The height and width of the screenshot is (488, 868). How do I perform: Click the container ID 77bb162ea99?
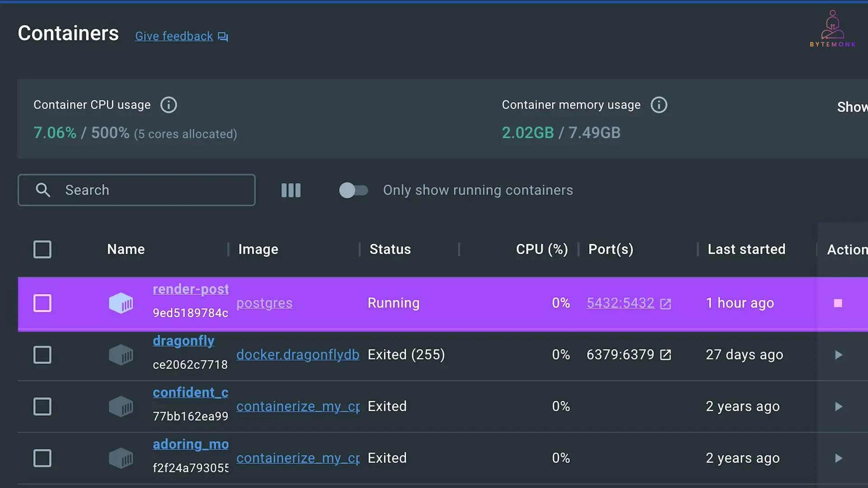click(x=190, y=416)
